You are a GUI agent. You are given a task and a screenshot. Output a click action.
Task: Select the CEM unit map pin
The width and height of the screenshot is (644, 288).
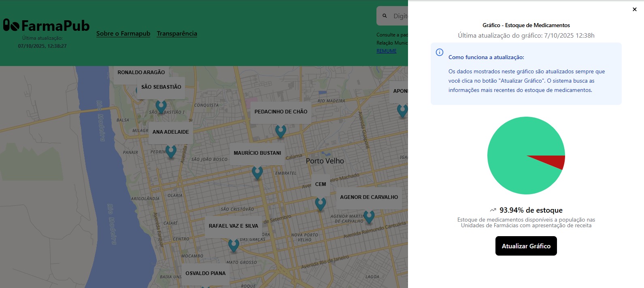tap(320, 203)
